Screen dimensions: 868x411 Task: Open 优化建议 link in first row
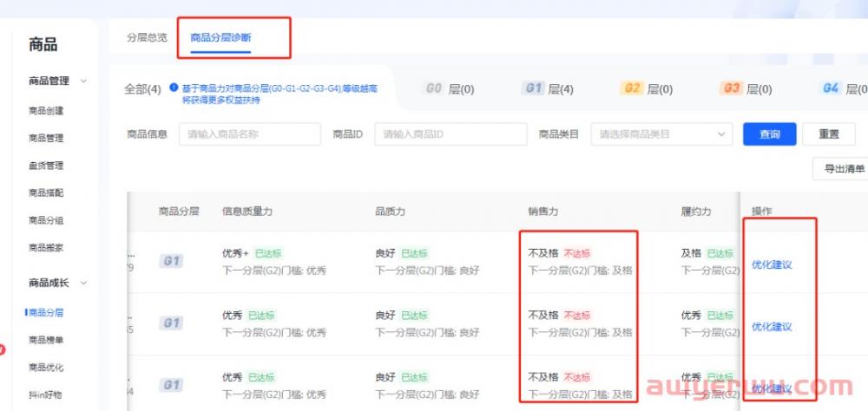pos(772,265)
